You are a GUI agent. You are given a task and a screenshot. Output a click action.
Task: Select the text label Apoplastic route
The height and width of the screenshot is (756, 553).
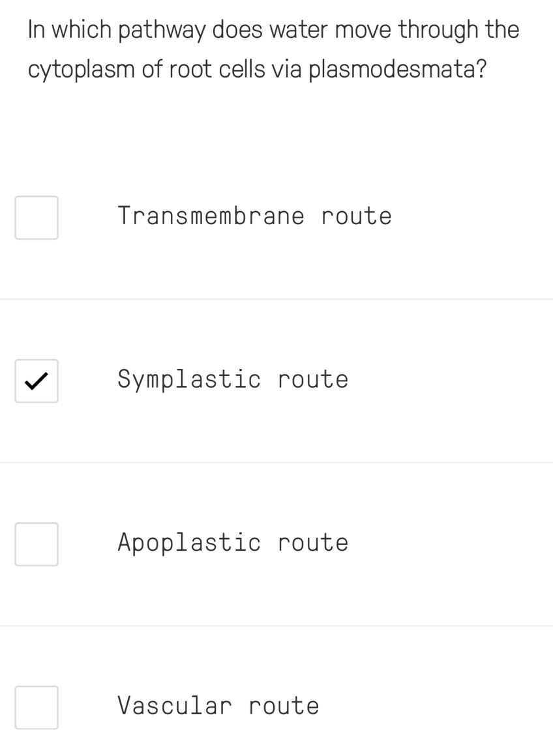click(233, 542)
